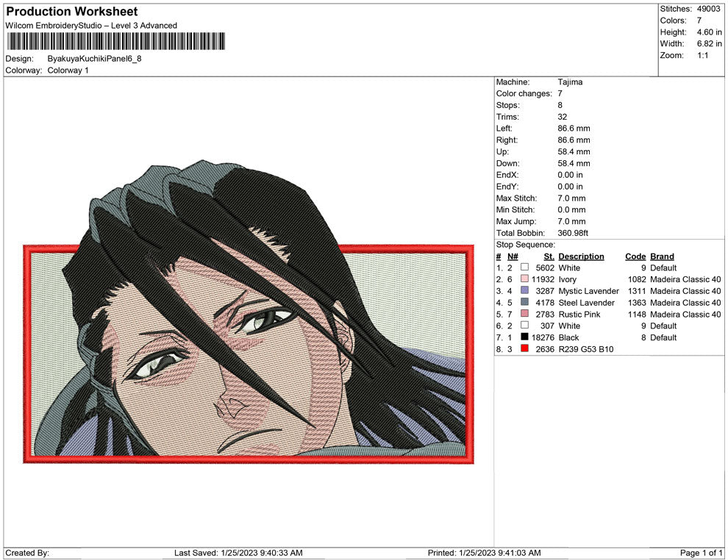Click the Up value 58.4 mm

[574, 151]
